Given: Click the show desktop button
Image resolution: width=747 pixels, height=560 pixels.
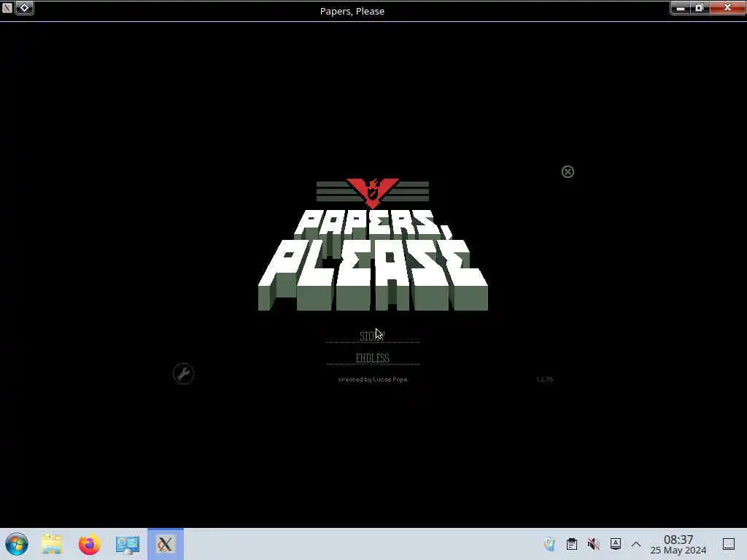Looking at the screenshot, I should [x=729, y=544].
